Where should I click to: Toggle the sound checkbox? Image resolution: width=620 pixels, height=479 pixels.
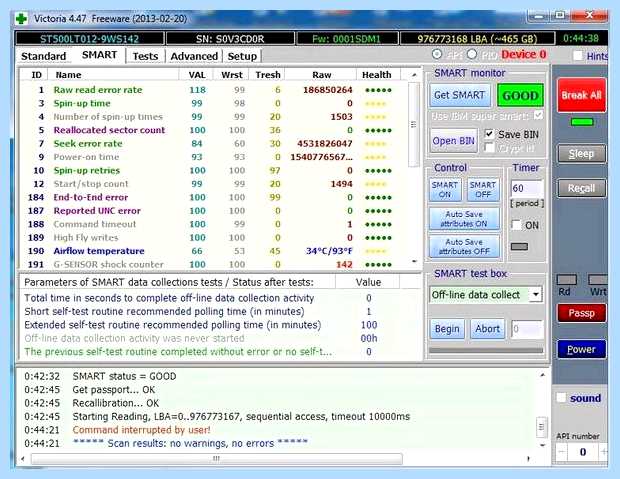click(561, 398)
